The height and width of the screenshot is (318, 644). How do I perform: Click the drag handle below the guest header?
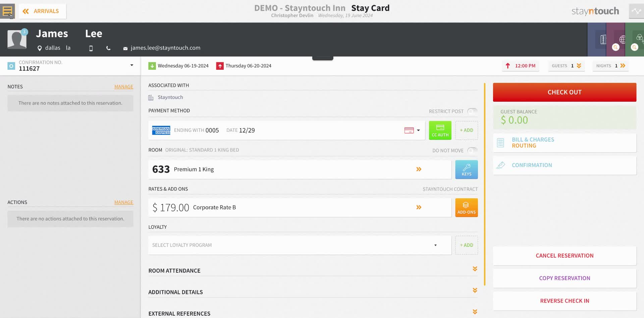click(323, 58)
